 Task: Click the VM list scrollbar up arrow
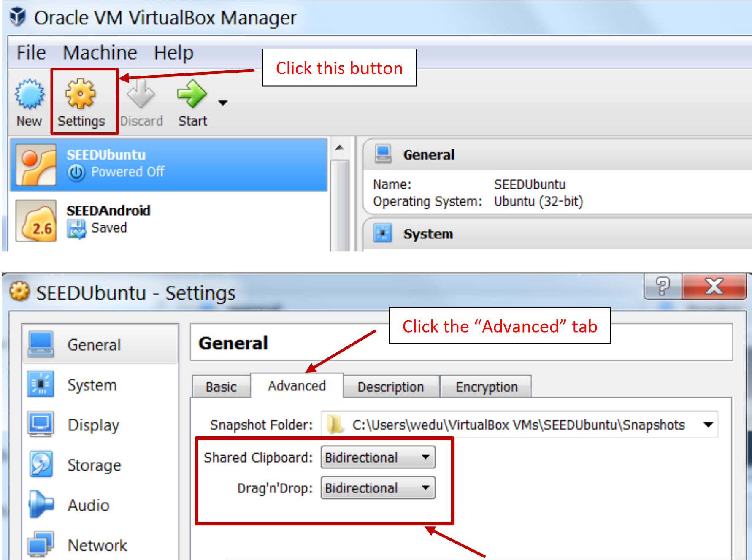pos(339,148)
